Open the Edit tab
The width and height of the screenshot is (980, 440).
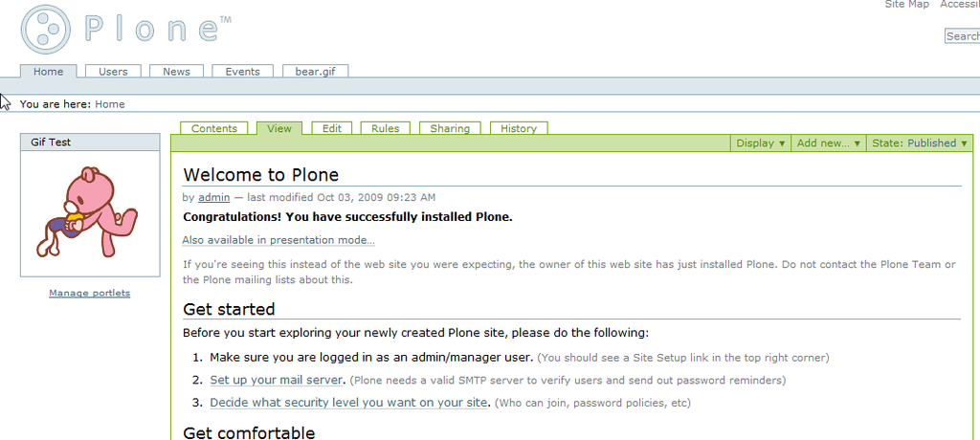click(332, 128)
